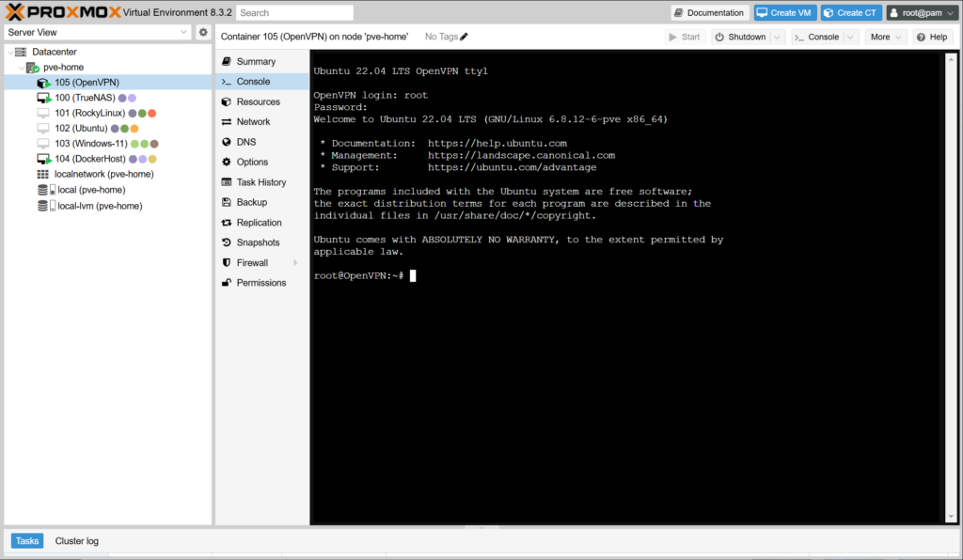This screenshot has height=560, width=963.
Task: Click the pencil icon to edit tags
Action: coord(464,37)
